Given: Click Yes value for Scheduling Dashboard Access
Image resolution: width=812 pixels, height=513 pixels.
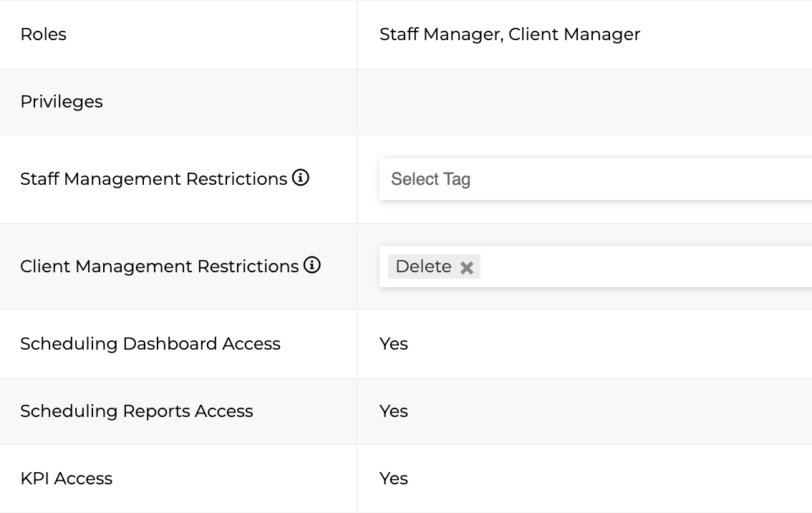Looking at the screenshot, I should (x=394, y=344).
